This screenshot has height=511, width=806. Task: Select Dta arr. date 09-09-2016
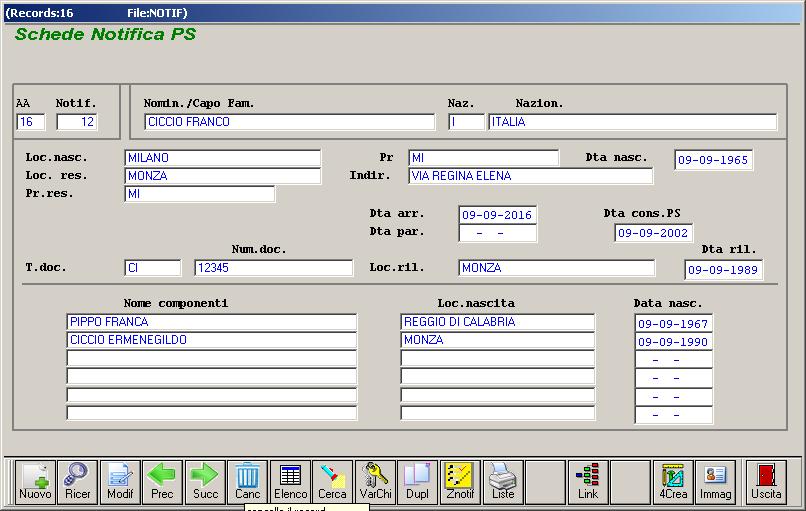tap(498, 215)
